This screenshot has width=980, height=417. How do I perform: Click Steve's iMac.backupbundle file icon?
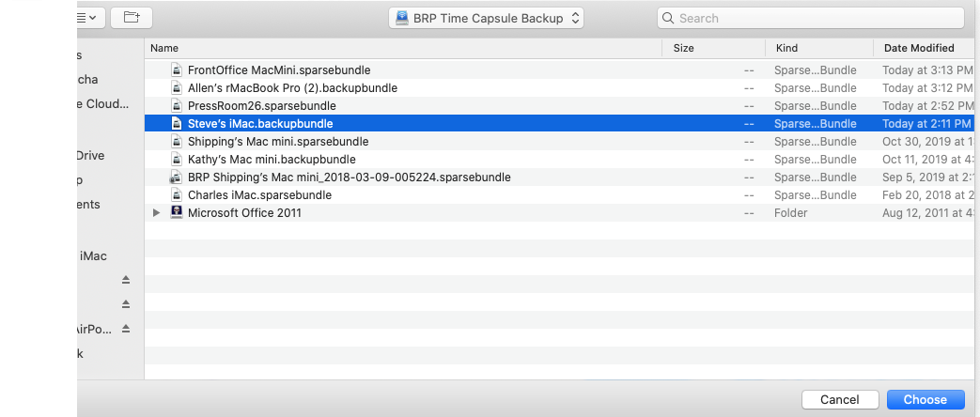177,124
